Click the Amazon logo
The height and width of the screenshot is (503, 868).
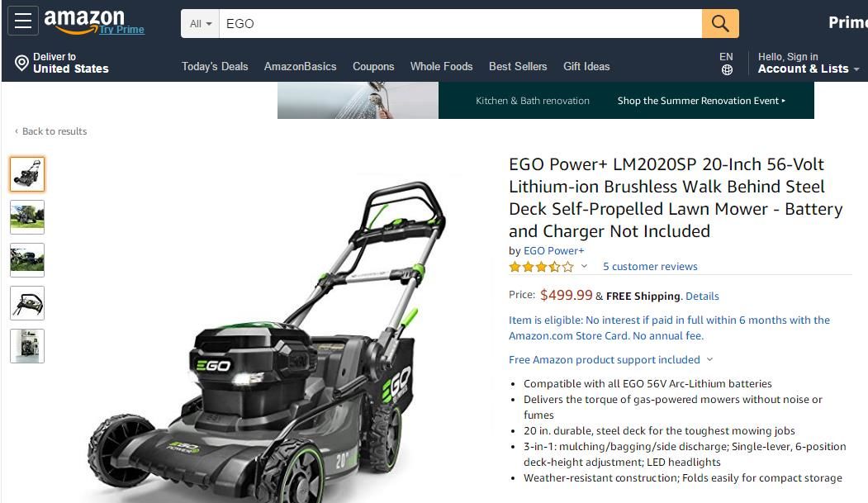click(84, 21)
